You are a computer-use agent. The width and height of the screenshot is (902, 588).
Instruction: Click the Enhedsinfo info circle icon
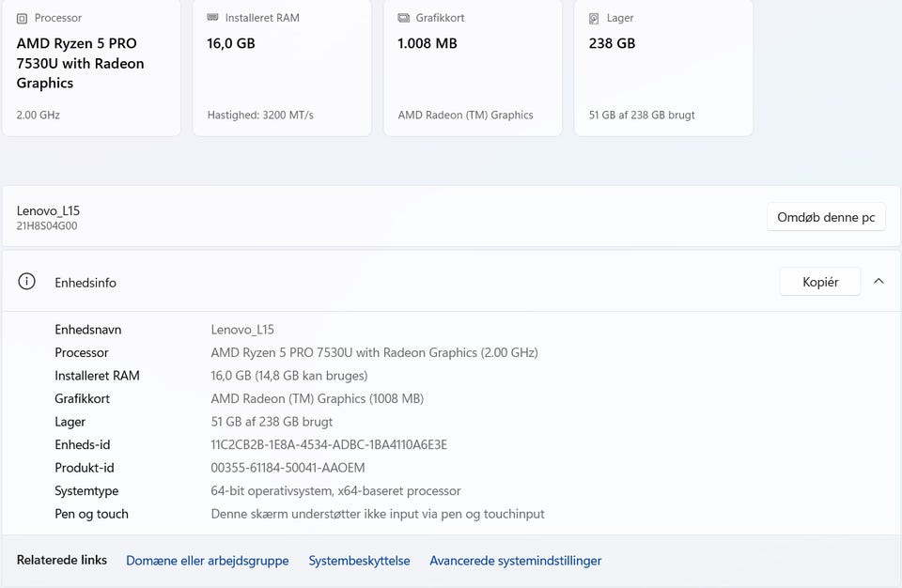[x=26, y=282]
